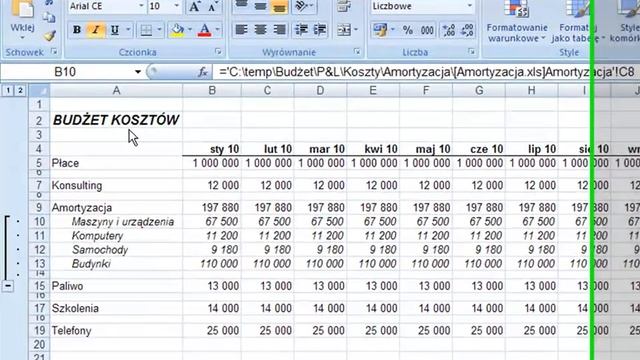
Task: Select column D header
Action: point(320,90)
